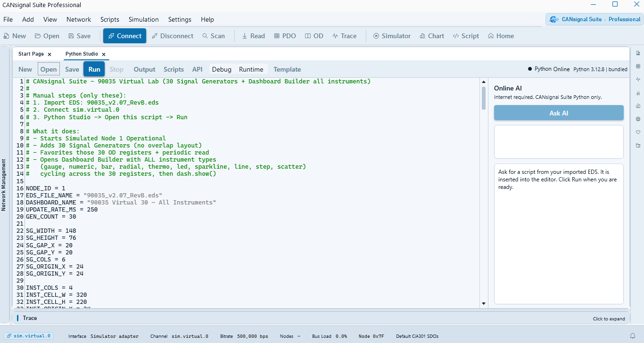The image size is (644, 343).
Task: Close the Start Page tab
Action: point(50,55)
